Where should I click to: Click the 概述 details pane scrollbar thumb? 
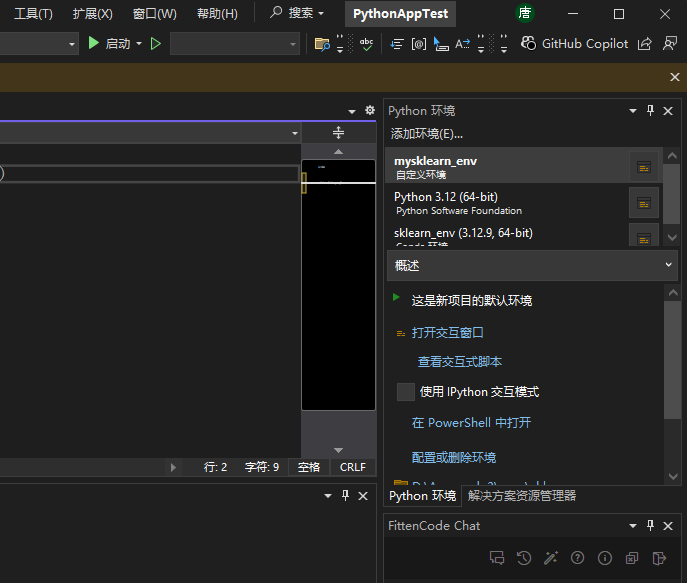[672, 360]
